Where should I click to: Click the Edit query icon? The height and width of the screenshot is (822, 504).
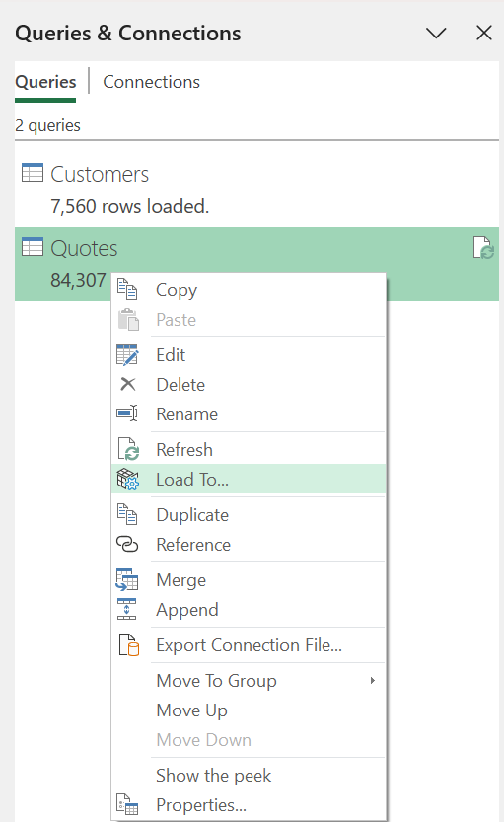coord(127,355)
